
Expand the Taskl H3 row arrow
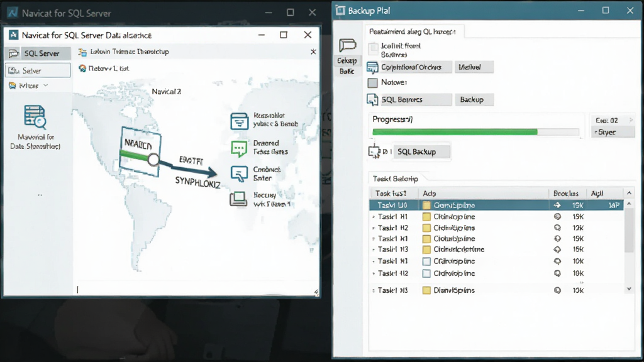(x=374, y=250)
